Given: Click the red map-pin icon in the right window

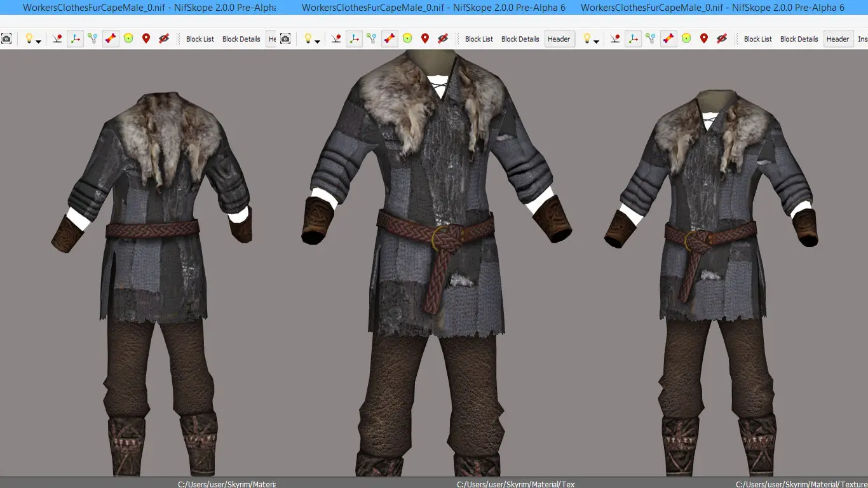Looking at the screenshot, I should [x=704, y=39].
